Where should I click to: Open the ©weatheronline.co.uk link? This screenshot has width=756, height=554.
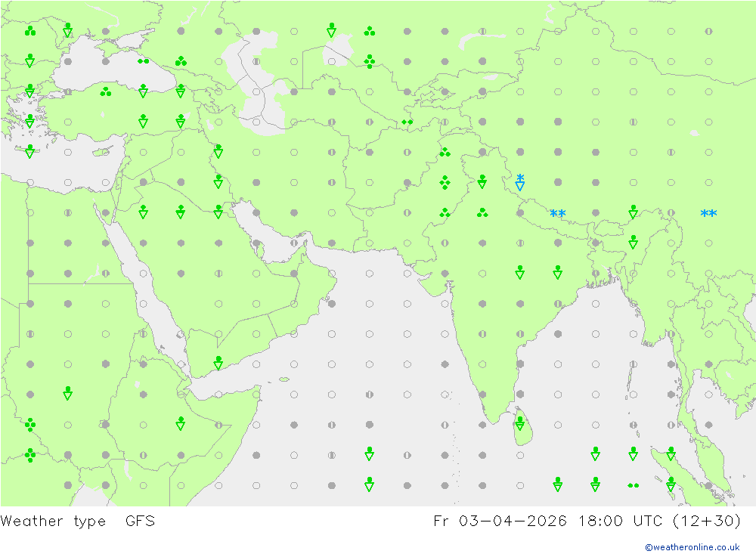tap(692, 547)
